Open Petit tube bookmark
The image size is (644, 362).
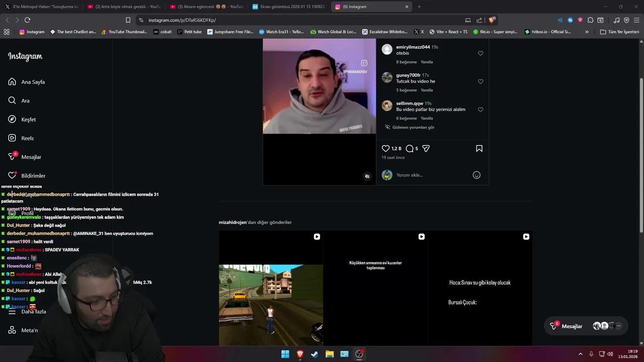point(189,32)
